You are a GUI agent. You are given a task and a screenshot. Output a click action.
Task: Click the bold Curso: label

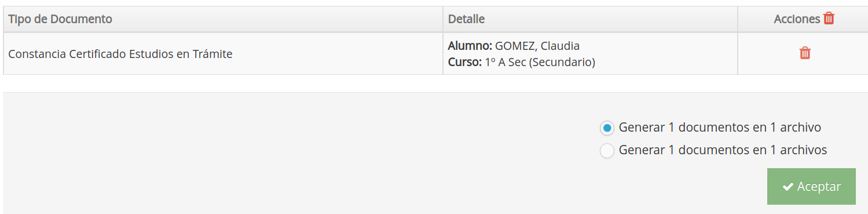coord(465,61)
